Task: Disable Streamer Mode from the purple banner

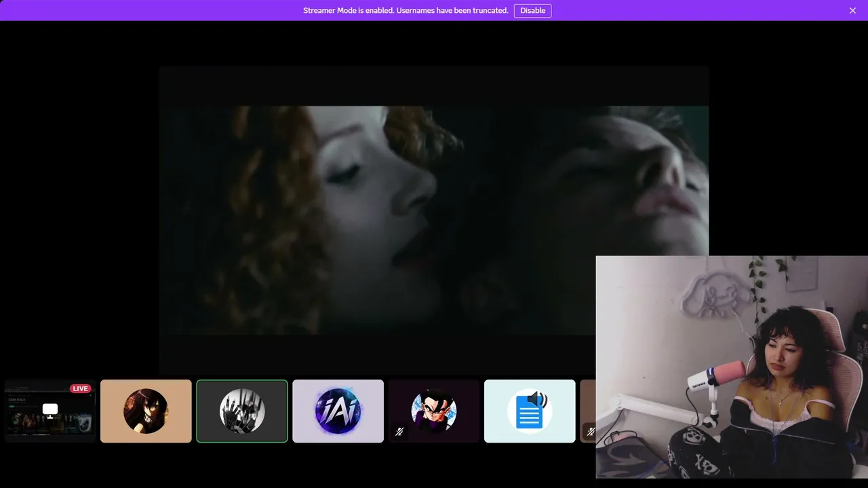Action: 532,10
